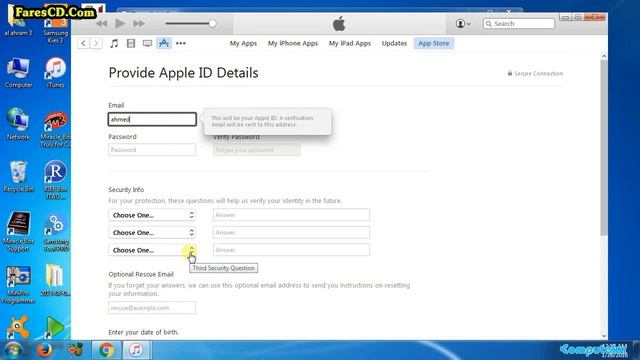Click second security Answer field
Screen dimensions: 640x360
coord(291,232)
